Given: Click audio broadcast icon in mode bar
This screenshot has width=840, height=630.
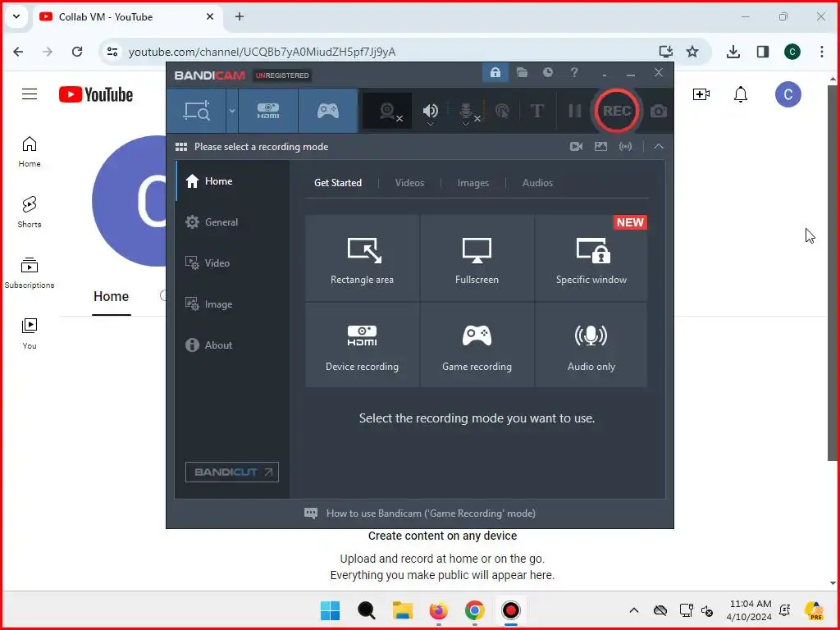Looking at the screenshot, I should tap(625, 146).
